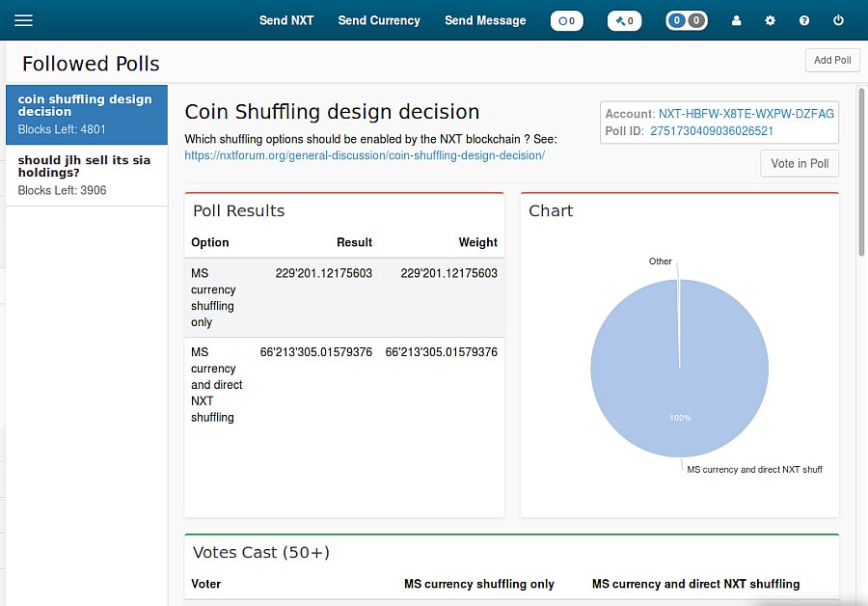Click 'MS currency and direct NXT shuffling' option cell
The height and width of the screenshot is (606, 868).
216,384
